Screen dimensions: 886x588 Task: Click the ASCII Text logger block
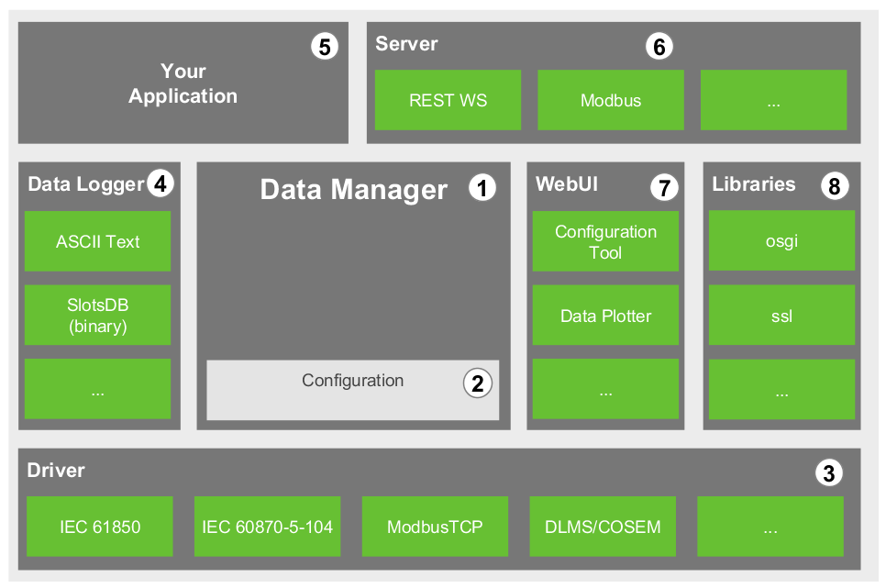click(x=97, y=241)
